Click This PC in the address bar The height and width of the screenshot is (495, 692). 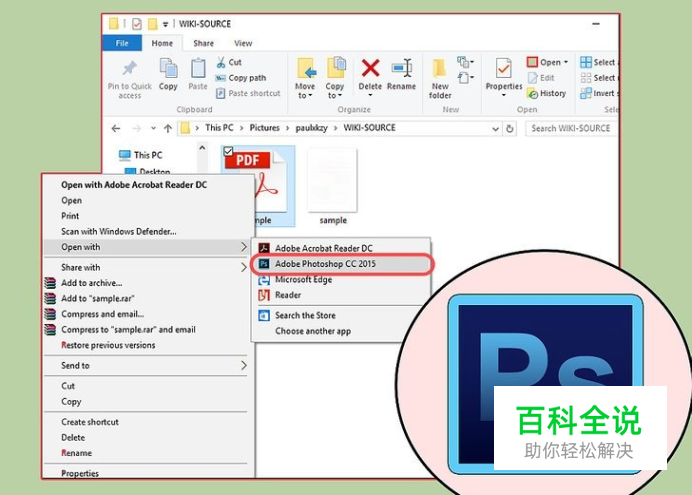pyautogui.click(x=219, y=128)
